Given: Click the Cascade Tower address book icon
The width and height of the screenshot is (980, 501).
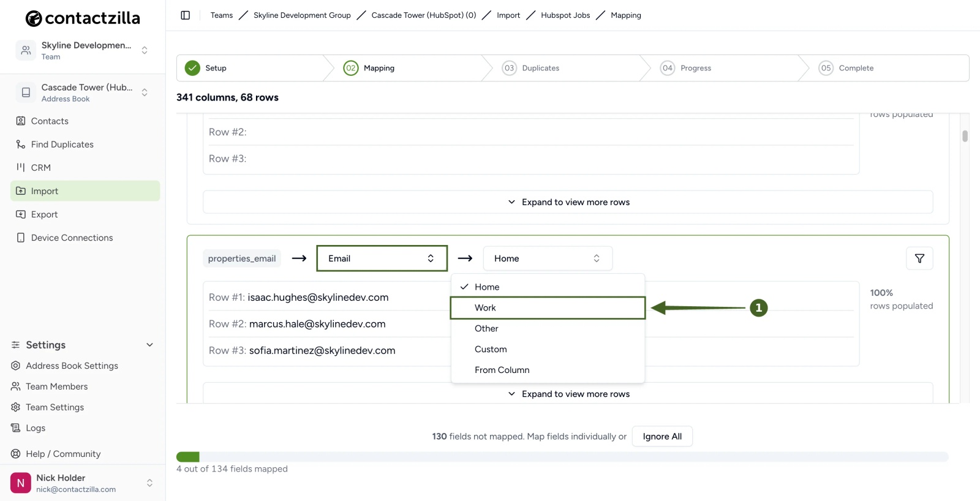Looking at the screenshot, I should (x=26, y=92).
